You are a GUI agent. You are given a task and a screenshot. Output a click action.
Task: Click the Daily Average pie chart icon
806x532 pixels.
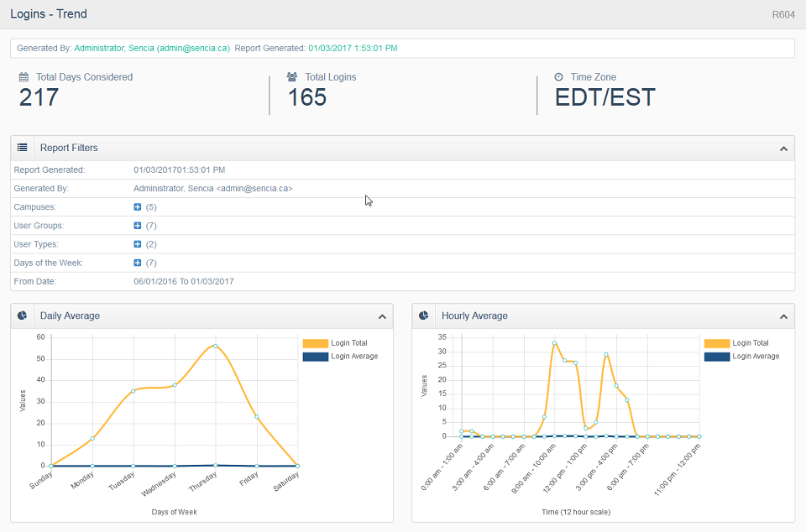click(22, 316)
